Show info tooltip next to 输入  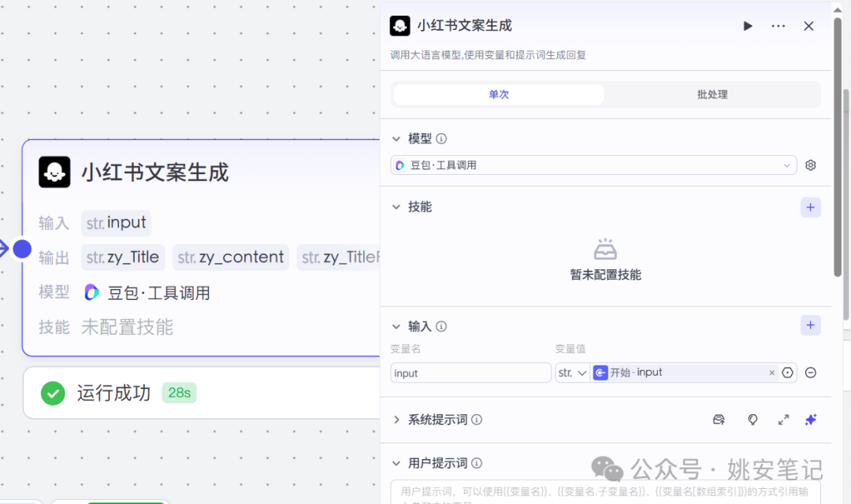441,327
